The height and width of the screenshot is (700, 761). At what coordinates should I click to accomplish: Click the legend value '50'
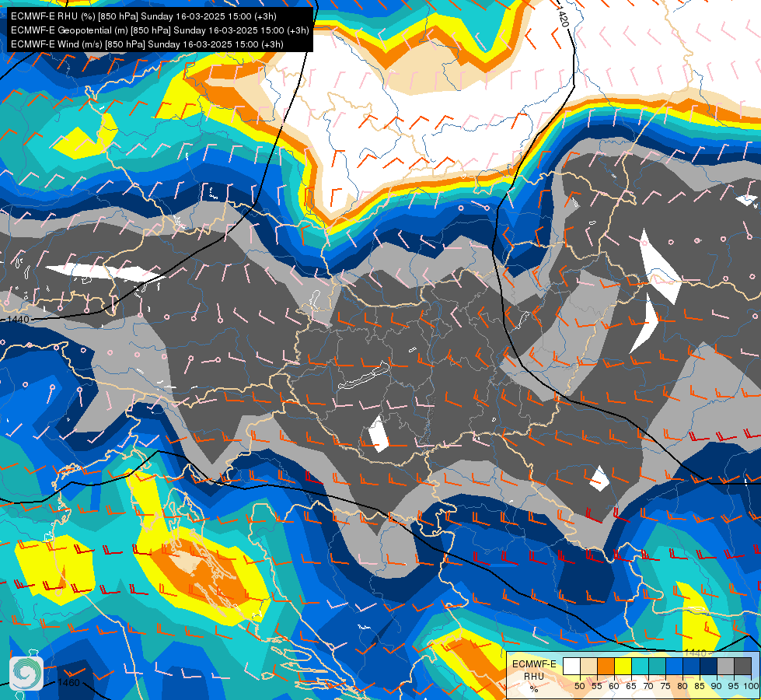579,686
